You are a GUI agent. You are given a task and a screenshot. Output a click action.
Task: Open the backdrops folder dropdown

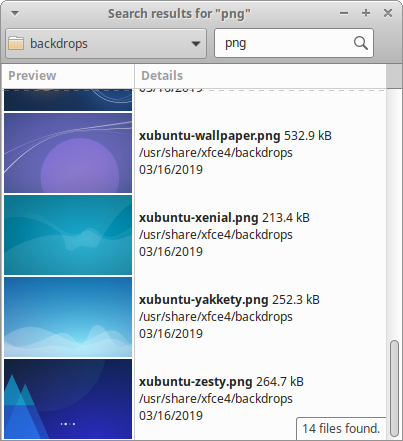106,44
